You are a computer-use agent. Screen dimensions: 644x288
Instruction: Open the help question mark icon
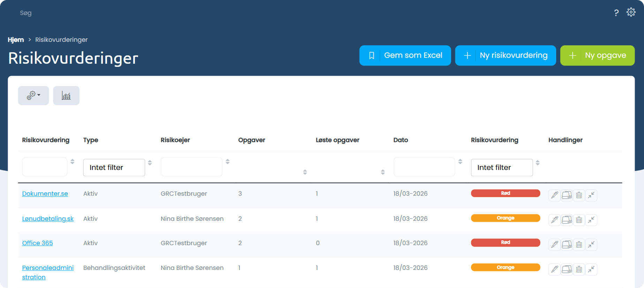pos(616,13)
